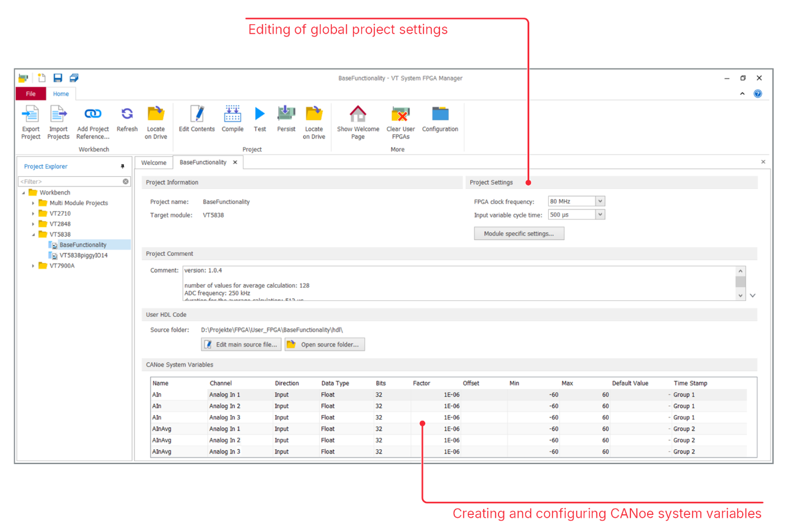
Task: Switch to the Welcome tab
Action: click(154, 163)
